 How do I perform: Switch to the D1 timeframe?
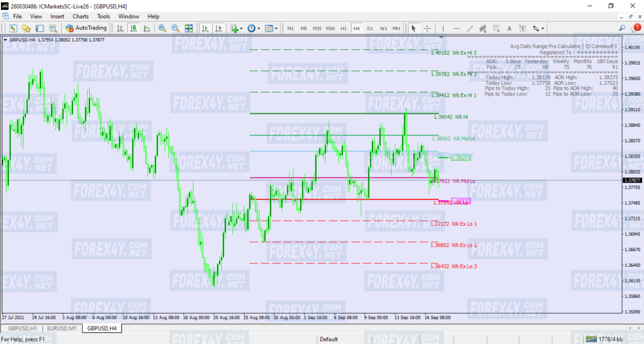click(x=370, y=28)
